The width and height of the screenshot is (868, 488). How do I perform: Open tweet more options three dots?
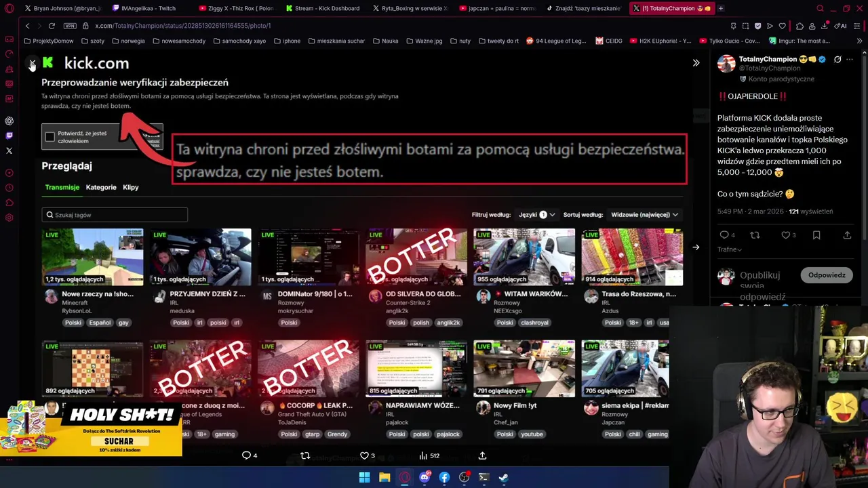[x=850, y=60]
